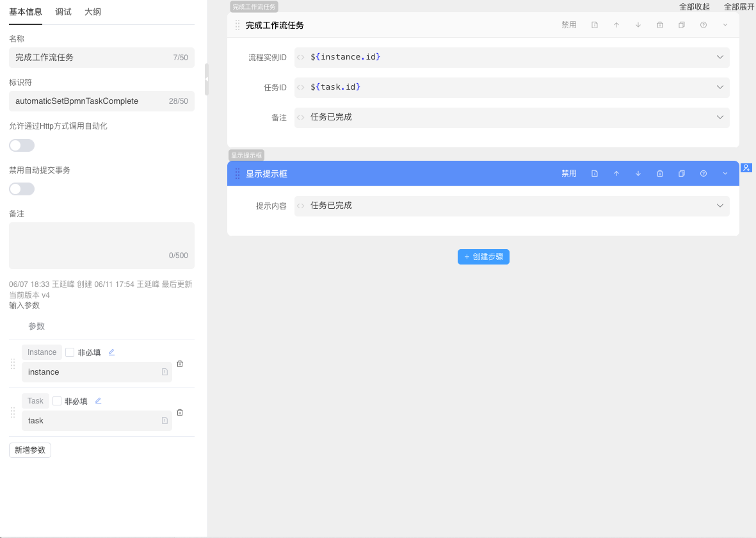Expand the 流程实例ID field dropdown

pos(720,57)
